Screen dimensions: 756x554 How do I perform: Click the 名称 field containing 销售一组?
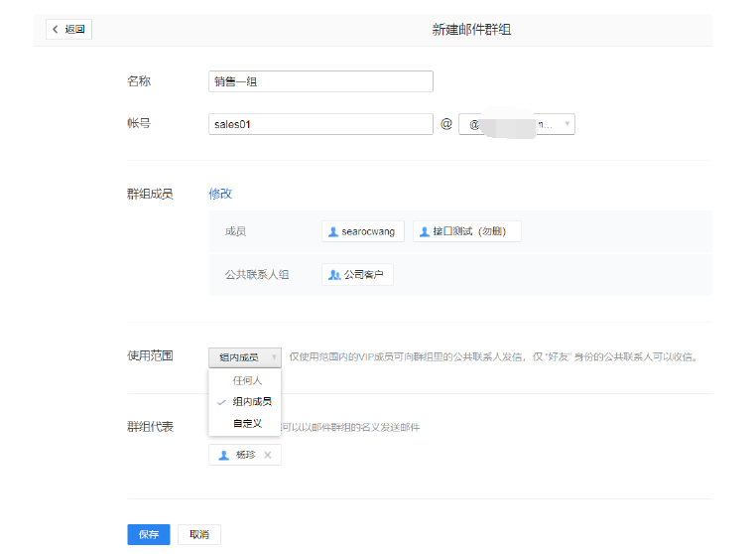320,81
